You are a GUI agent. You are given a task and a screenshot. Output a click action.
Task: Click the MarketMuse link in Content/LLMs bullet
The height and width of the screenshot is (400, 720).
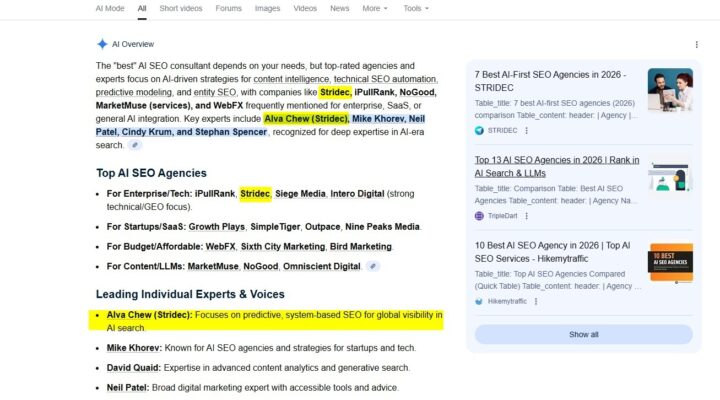click(x=213, y=266)
